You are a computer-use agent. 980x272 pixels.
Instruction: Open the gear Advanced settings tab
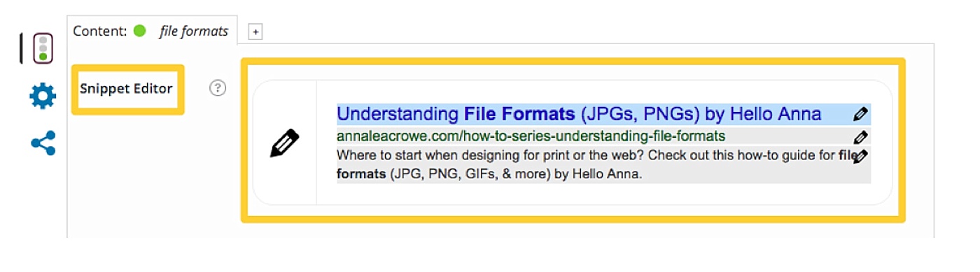click(x=43, y=96)
